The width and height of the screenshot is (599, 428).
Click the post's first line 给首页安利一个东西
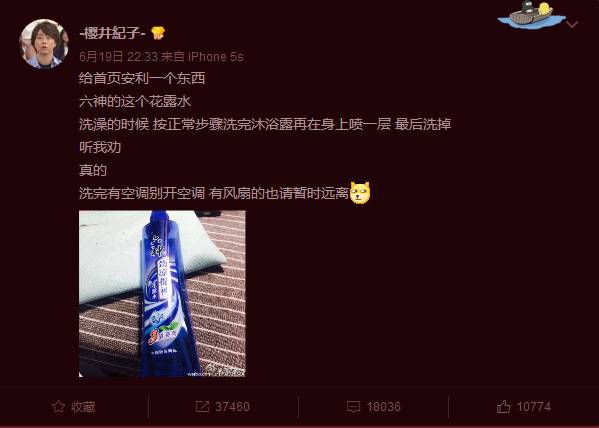tap(142, 78)
